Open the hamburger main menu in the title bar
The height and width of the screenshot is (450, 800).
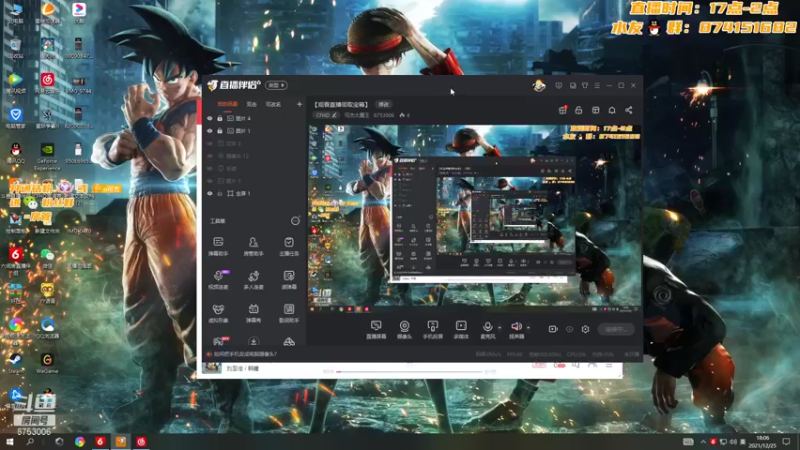(596, 86)
